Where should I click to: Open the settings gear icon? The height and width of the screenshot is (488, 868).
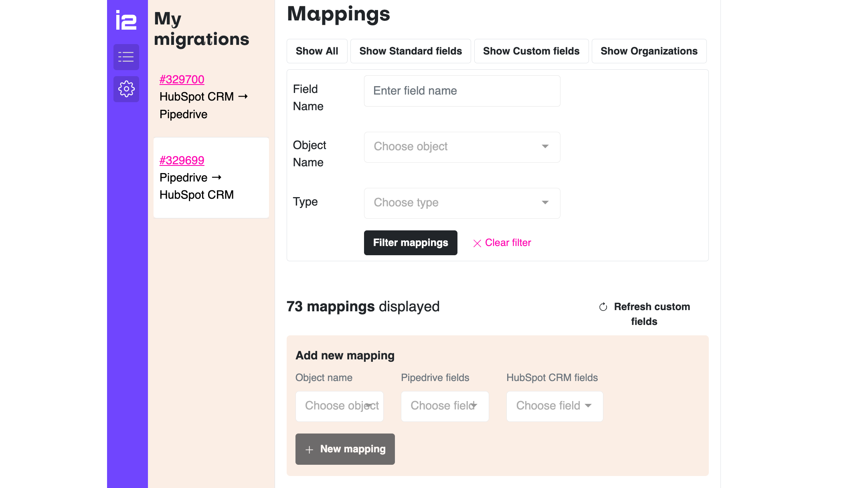coord(126,89)
